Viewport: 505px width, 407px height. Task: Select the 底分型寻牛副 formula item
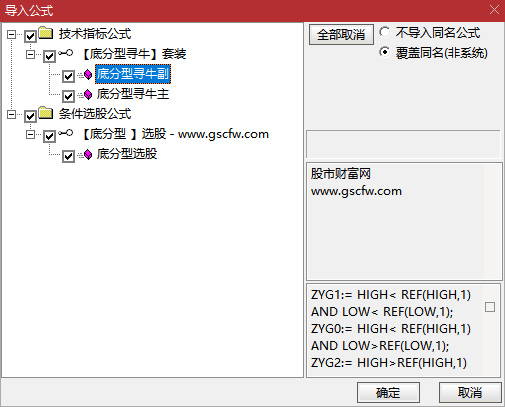coord(133,74)
